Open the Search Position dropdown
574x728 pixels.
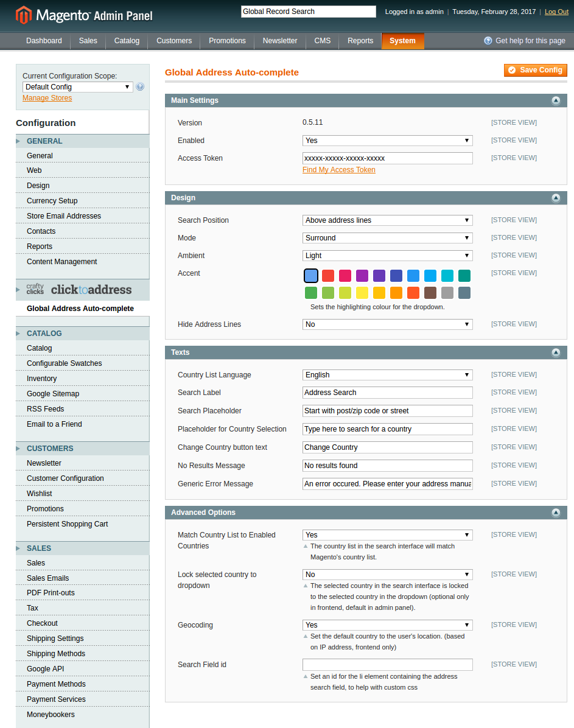pos(387,220)
